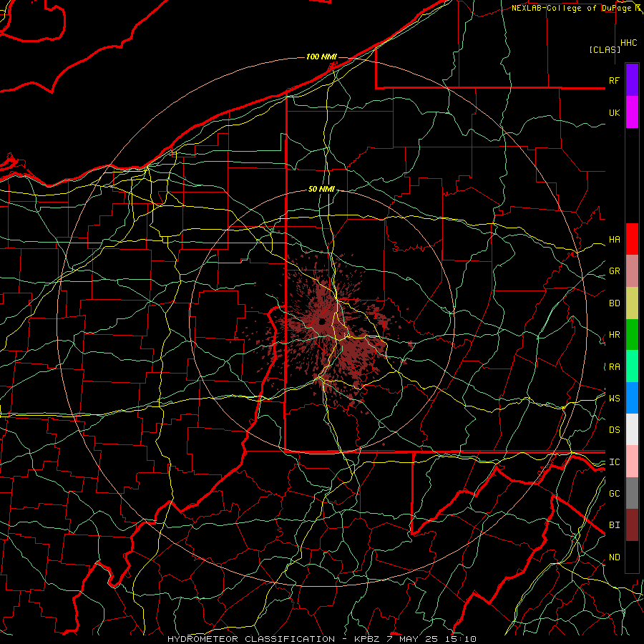Click the ND black legend swatch
This screenshot has width=644, height=644.
632,557
